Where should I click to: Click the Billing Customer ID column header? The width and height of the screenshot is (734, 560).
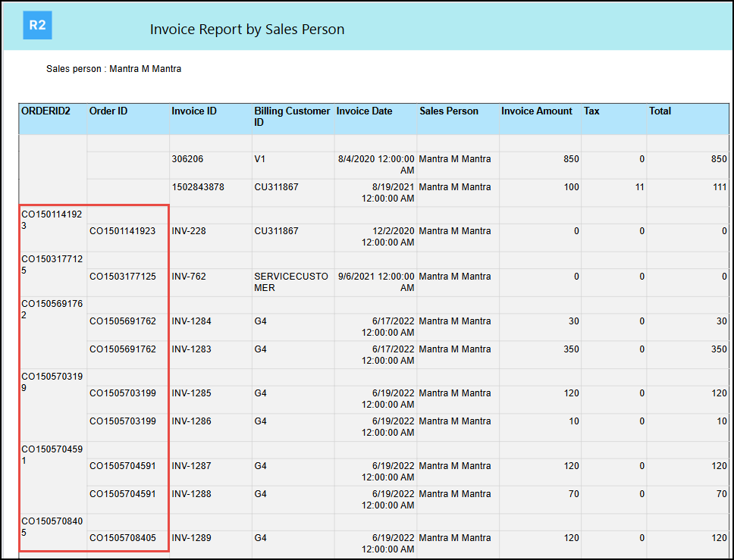[x=292, y=117]
